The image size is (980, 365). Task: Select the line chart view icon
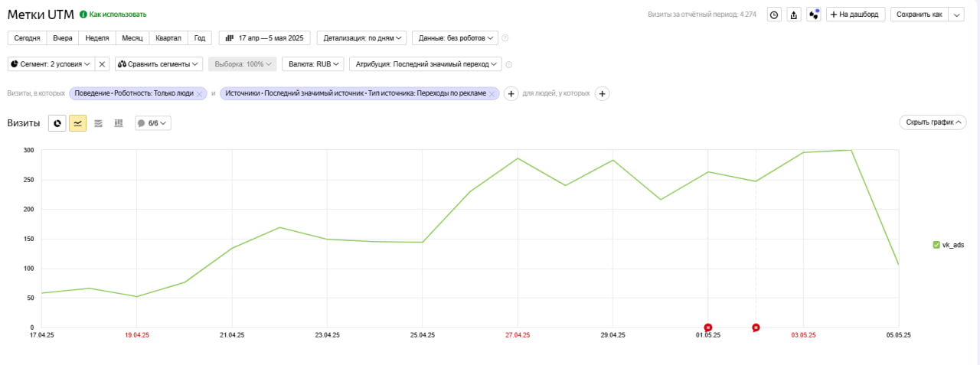point(77,122)
